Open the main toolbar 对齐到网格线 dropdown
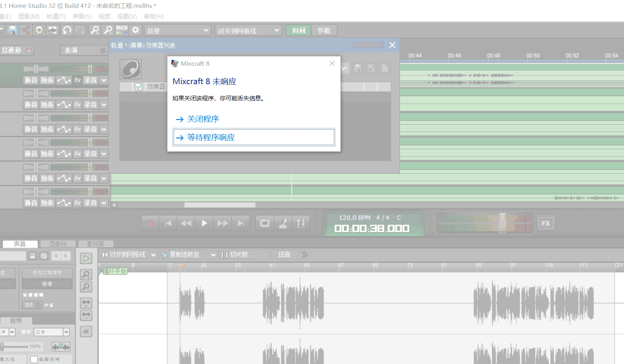This screenshot has height=364, width=624. tap(248, 30)
